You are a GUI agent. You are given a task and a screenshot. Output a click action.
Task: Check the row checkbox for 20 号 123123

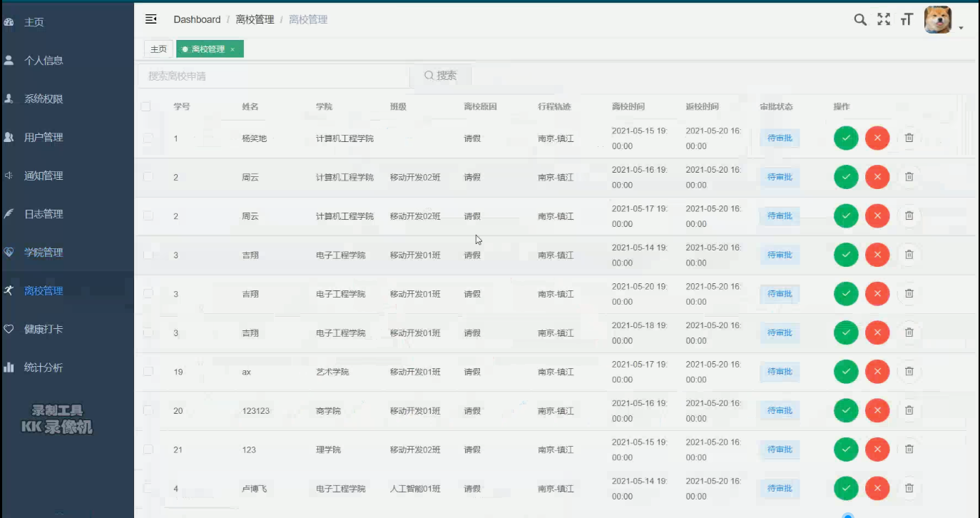[x=147, y=410]
